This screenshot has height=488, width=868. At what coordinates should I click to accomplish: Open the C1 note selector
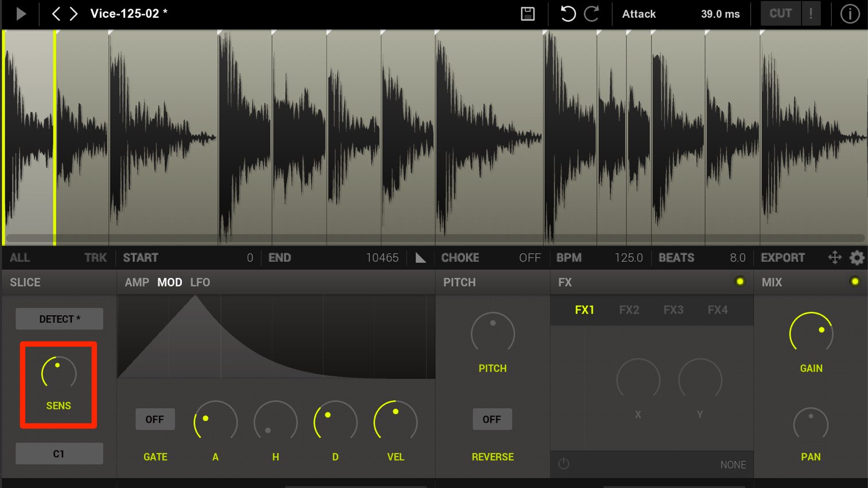pos(59,454)
